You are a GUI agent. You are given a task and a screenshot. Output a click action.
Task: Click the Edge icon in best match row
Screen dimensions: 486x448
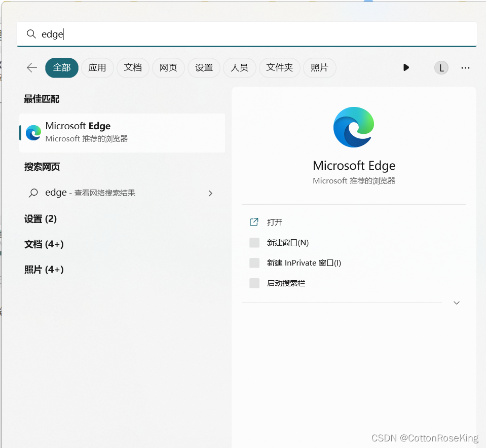(x=33, y=133)
